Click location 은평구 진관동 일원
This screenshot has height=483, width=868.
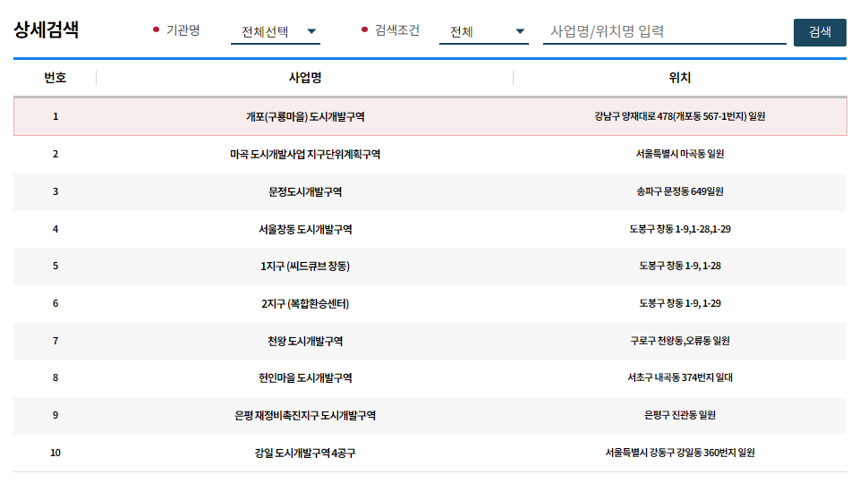pos(680,415)
